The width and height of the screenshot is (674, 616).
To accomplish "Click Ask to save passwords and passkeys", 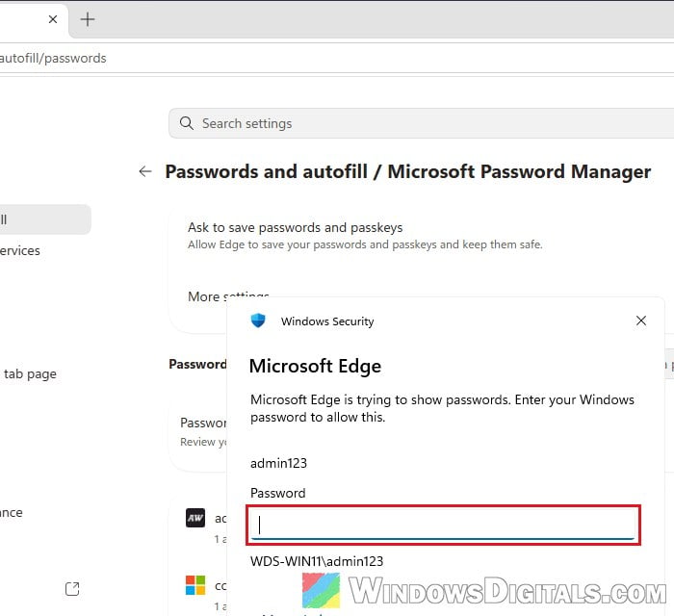I will 295,227.
